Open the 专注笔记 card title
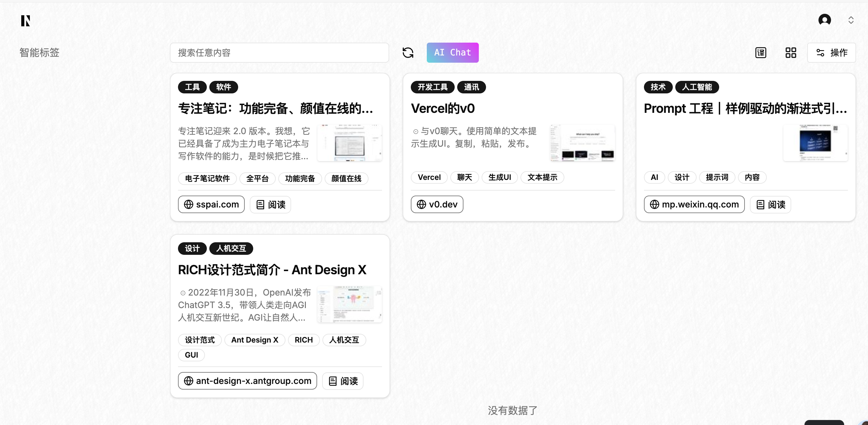The width and height of the screenshot is (868, 425). coord(276,108)
